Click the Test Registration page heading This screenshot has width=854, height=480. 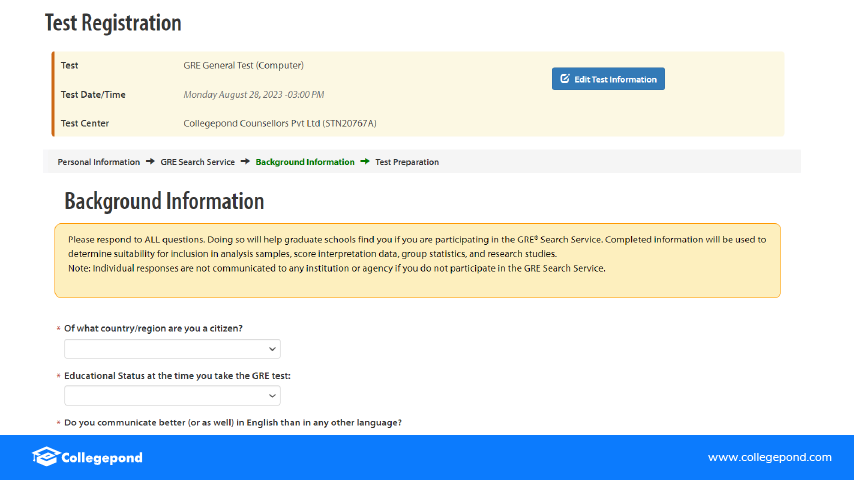pos(113,22)
